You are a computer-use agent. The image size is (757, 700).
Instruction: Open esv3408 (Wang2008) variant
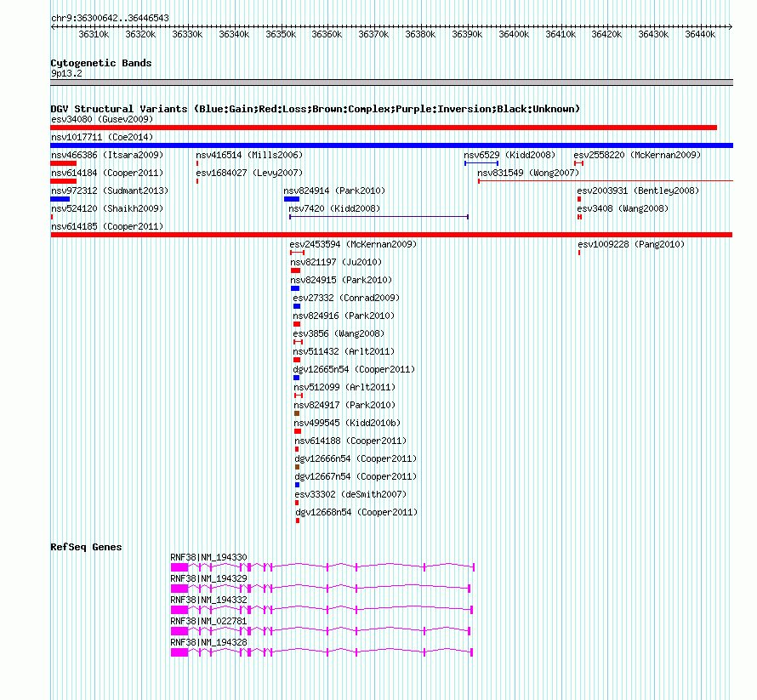(623, 208)
